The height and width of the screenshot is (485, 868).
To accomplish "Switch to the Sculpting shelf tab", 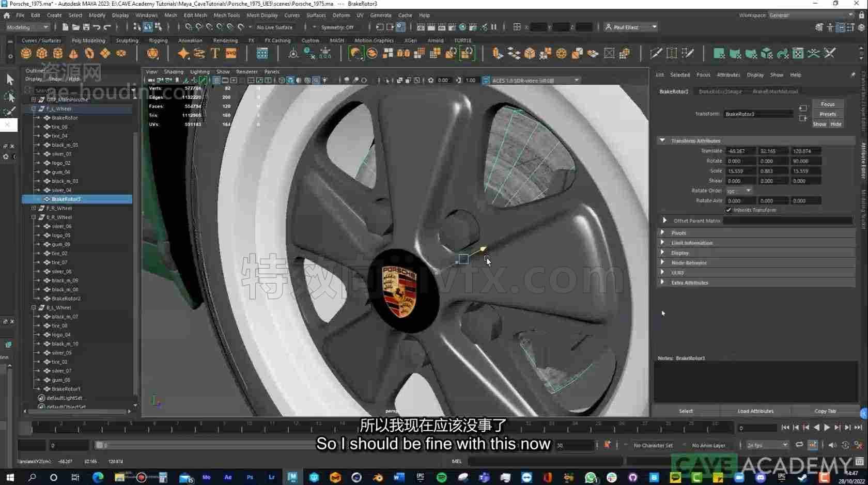I will (x=127, y=40).
